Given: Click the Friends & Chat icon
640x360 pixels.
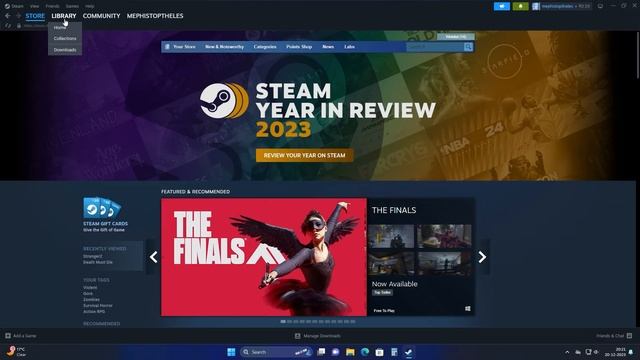Looking at the screenshot, I should [629, 336].
